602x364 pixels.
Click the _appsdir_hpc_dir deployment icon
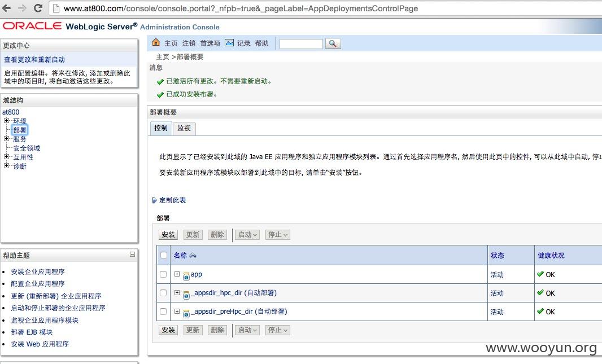[x=186, y=295]
